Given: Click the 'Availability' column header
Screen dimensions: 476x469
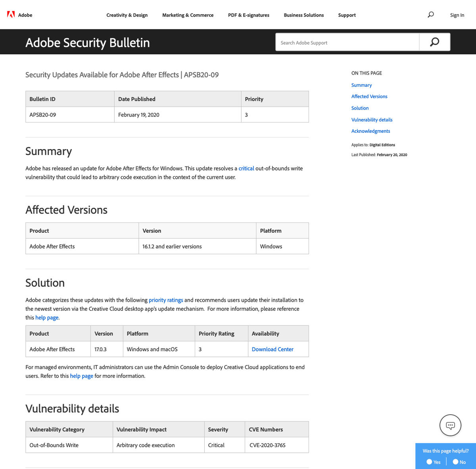Looking at the screenshot, I should [x=278, y=333].
